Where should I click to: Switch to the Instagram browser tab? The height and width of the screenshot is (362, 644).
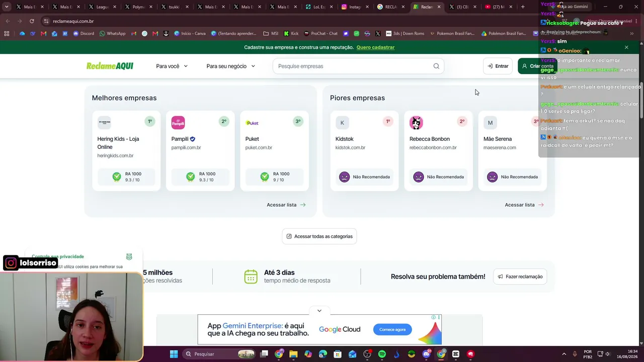[x=356, y=7]
